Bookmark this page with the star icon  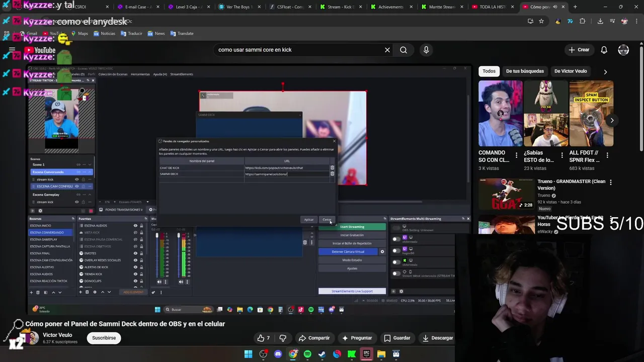click(x=541, y=21)
